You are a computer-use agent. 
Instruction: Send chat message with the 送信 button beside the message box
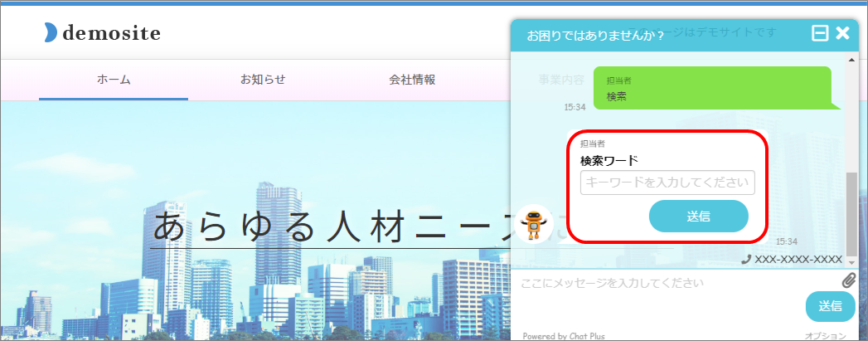(831, 305)
